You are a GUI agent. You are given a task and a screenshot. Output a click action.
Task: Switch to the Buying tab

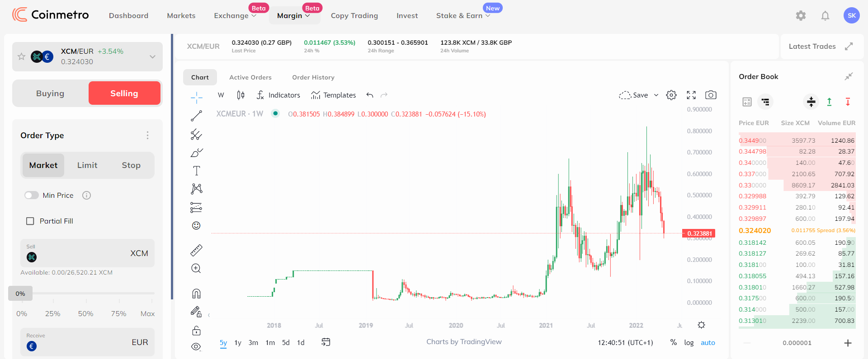pos(50,93)
